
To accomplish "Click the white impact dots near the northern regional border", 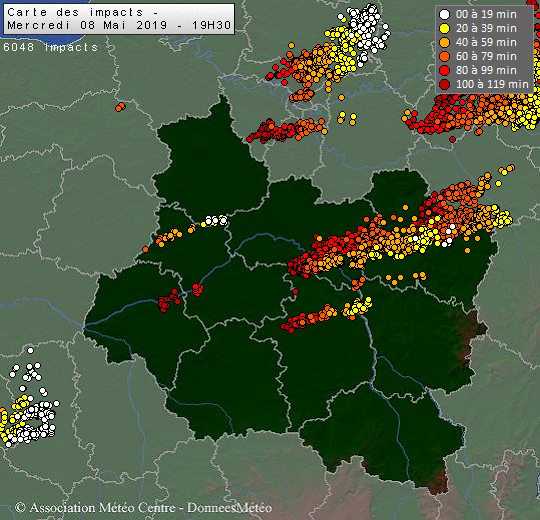I will coord(216,220).
